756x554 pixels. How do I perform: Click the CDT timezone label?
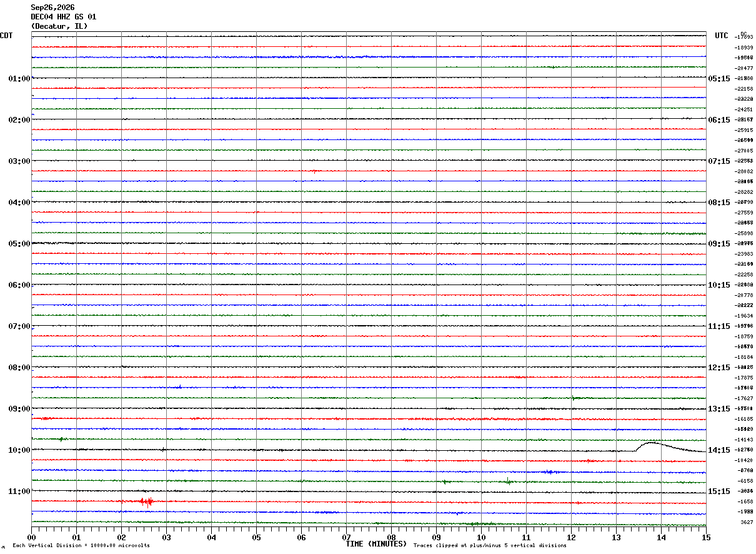[x=6, y=36]
